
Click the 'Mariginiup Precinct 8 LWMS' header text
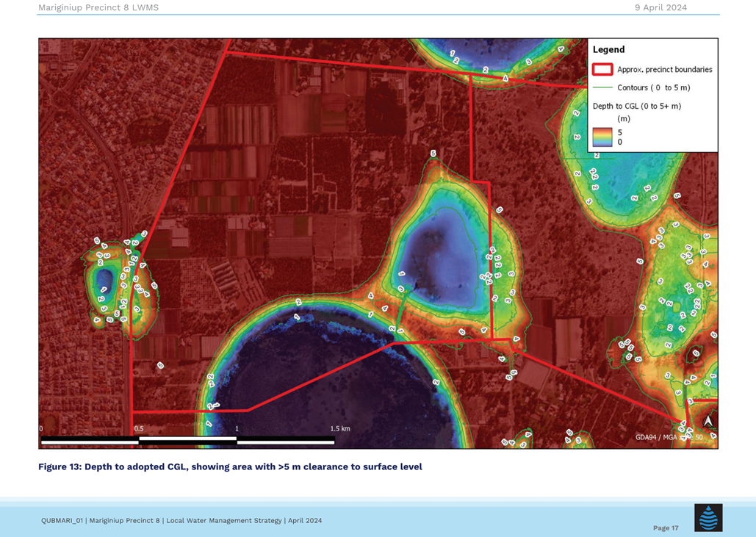98,7
